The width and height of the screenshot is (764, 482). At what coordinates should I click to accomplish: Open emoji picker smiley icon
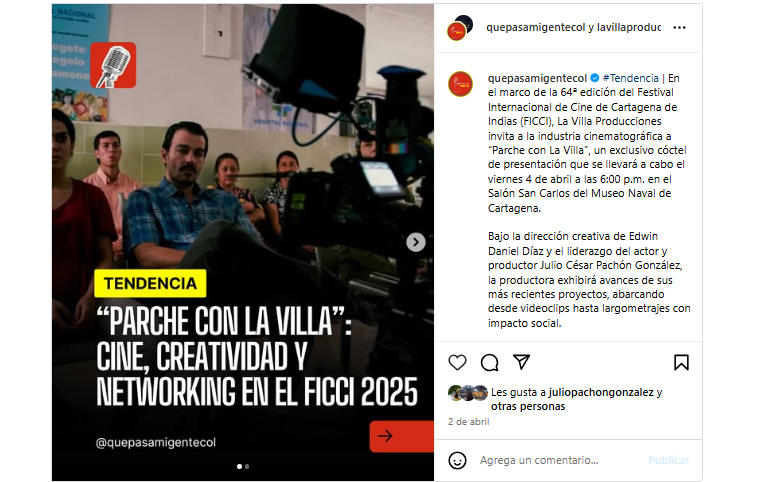click(x=457, y=460)
